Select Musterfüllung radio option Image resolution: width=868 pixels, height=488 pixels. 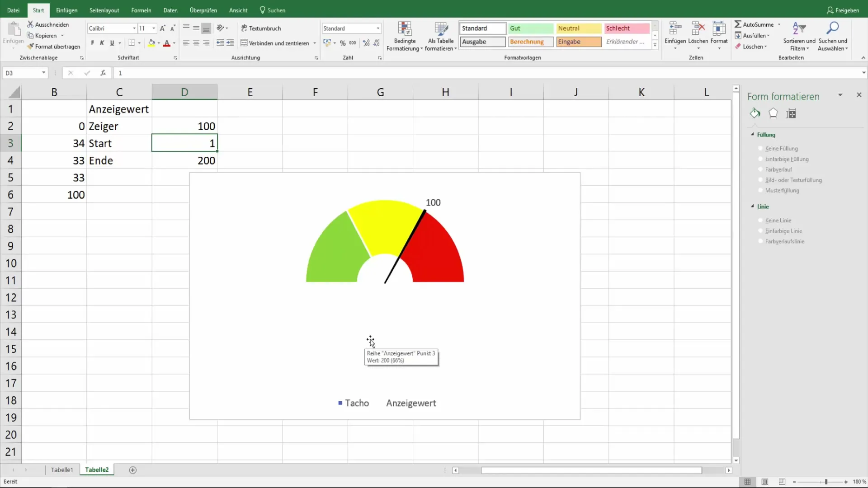click(760, 190)
